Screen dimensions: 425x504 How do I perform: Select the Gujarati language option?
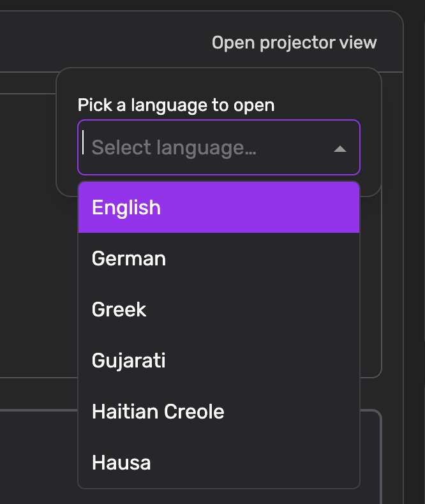(x=219, y=360)
